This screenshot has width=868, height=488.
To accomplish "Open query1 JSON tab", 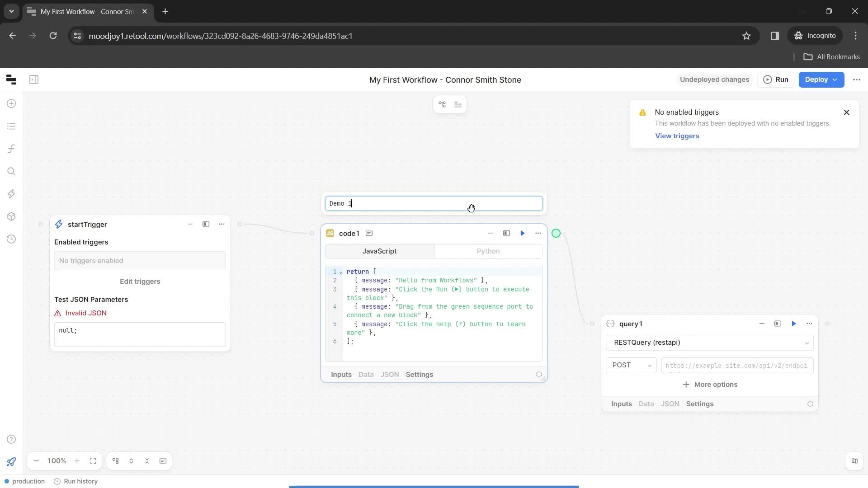I will (x=670, y=404).
